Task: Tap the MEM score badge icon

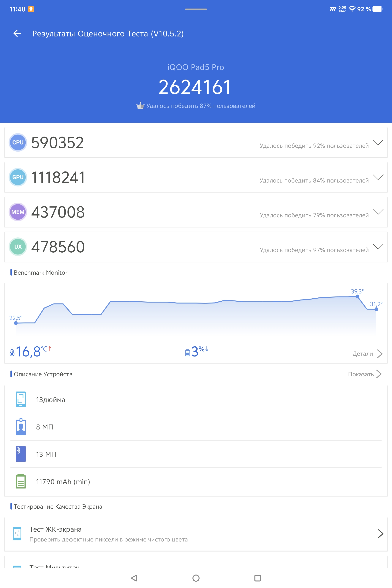Action: 18,212
